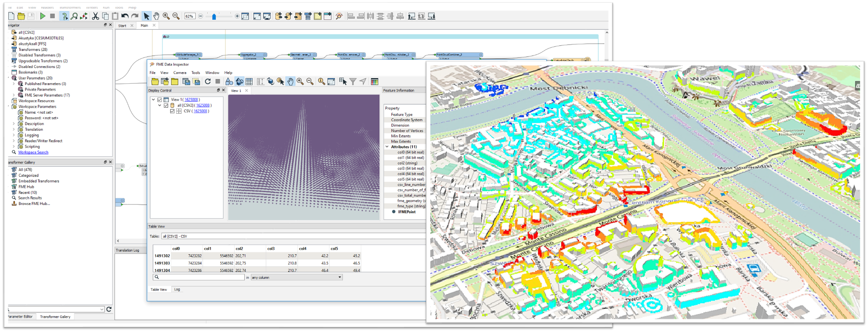Adjust the canvas zoom slider handle
Image resolution: width=868 pixels, height=332 pixels.
[x=214, y=17]
